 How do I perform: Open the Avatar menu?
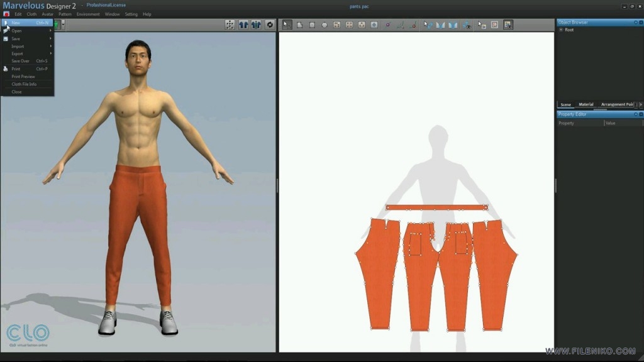pos(48,14)
